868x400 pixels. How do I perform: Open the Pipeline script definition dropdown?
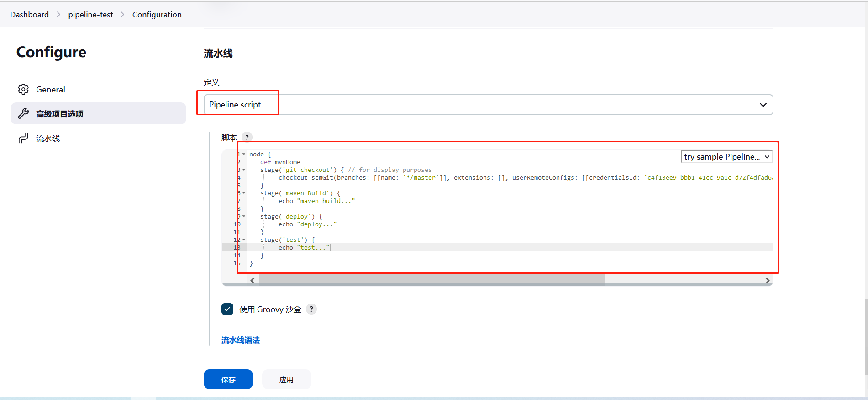488,105
